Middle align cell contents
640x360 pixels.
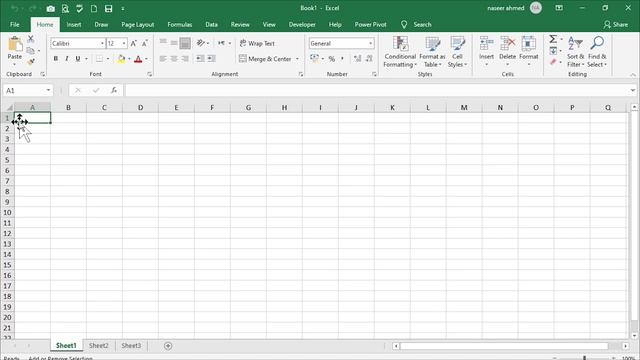[174, 43]
